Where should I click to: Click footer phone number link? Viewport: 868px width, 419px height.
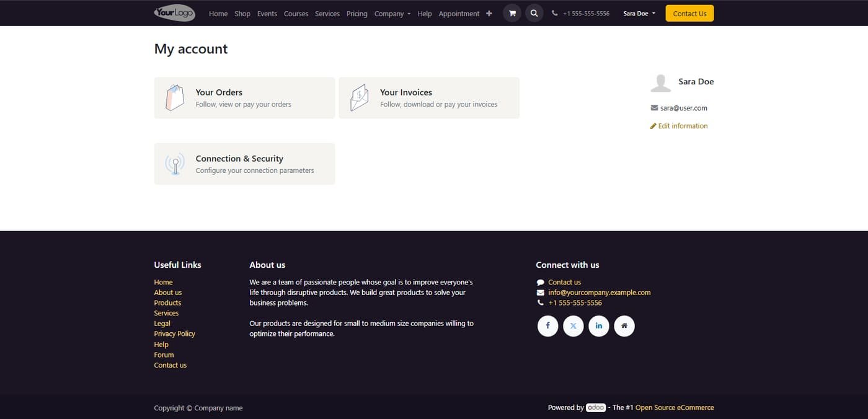575,303
